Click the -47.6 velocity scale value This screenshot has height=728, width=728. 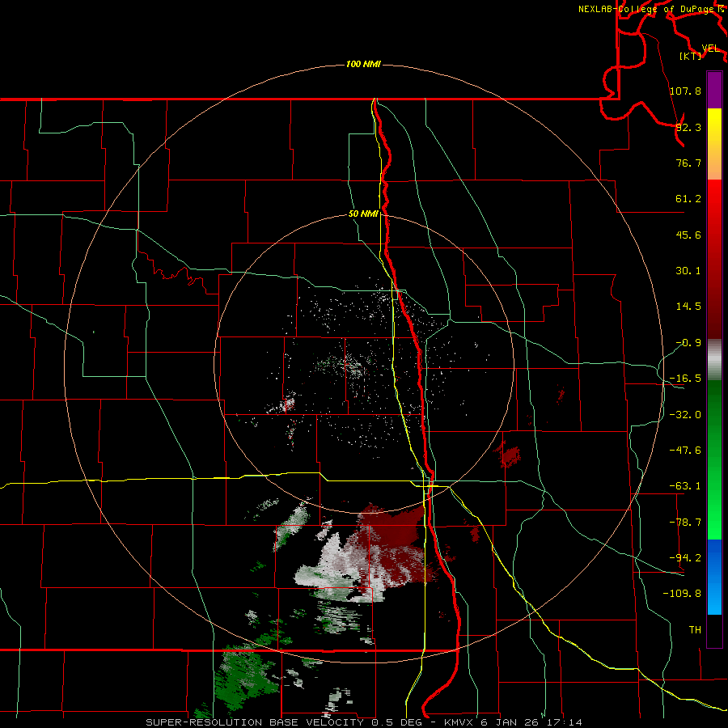point(685,450)
